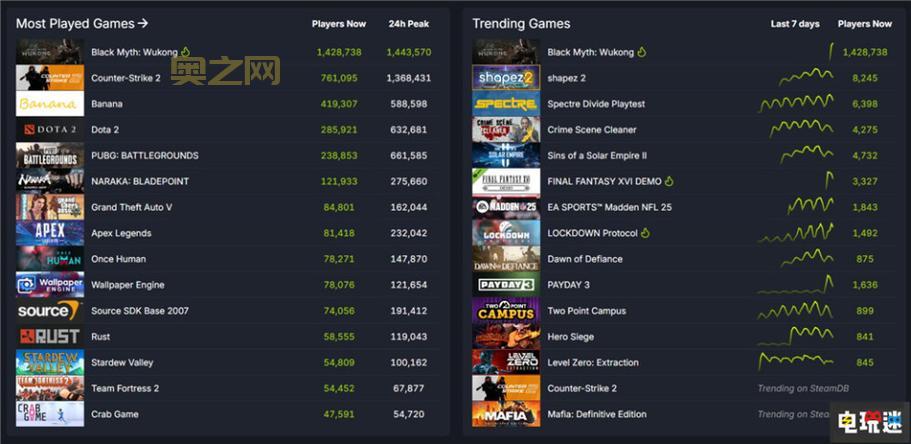Image resolution: width=911 pixels, height=444 pixels.
Task: Click the Counter-Strike 2 game icon in Most Played
Action: pyautogui.click(x=50, y=78)
